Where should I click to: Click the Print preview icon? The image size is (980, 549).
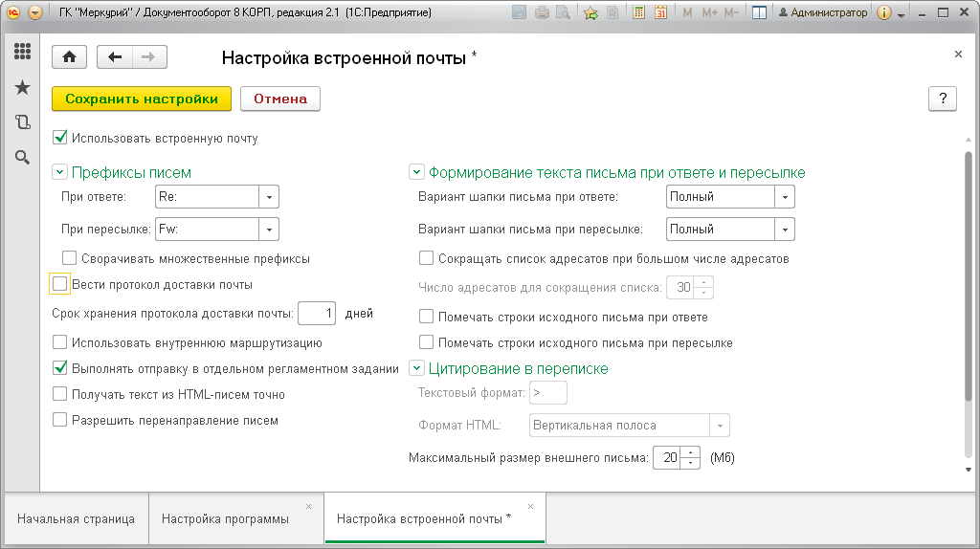563,12
